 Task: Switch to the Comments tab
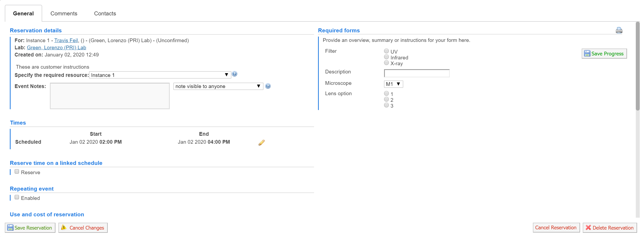tap(64, 14)
